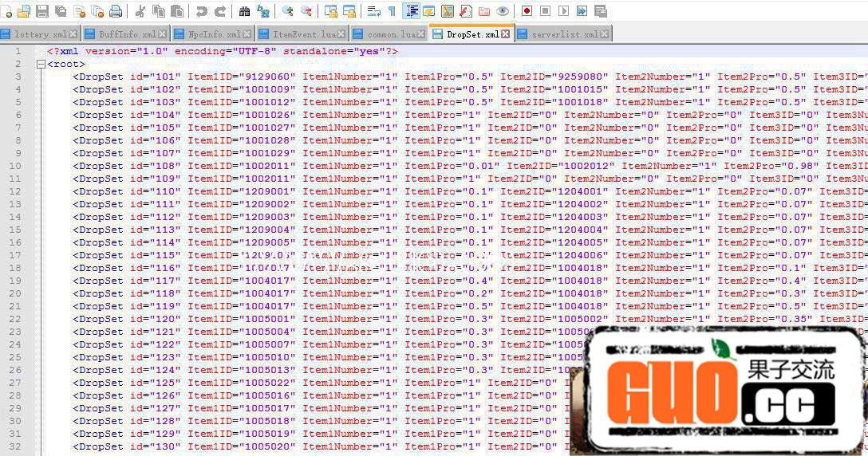Click the Play macro icon
This screenshot has height=456, width=868.
click(563, 11)
